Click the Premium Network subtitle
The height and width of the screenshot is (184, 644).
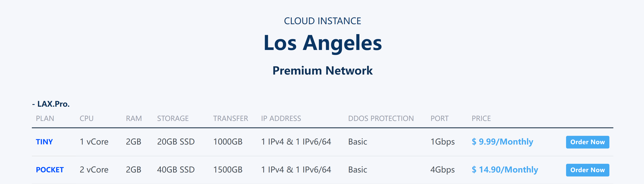tap(323, 70)
